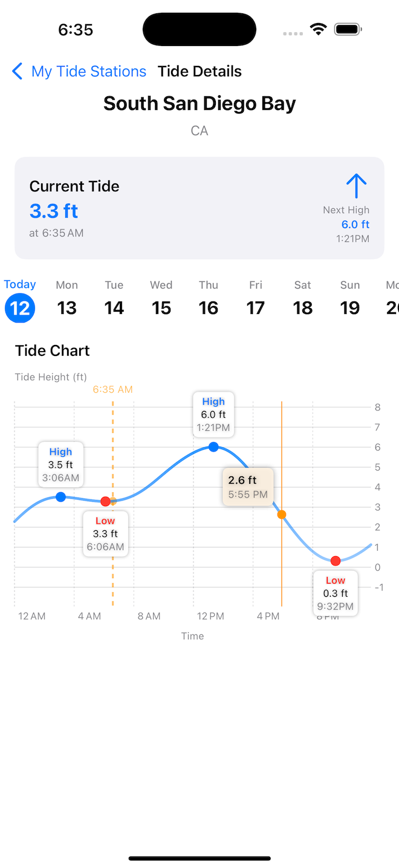Tap the Next High 6.0 ft label
This screenshot has width=399, height=868.
[x=355, y=225]
